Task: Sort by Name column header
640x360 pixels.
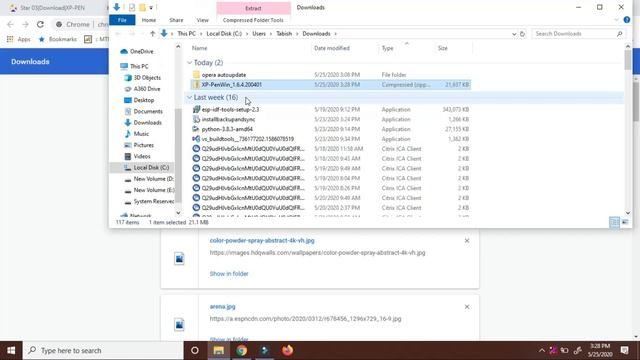Action: click(199, 48)
